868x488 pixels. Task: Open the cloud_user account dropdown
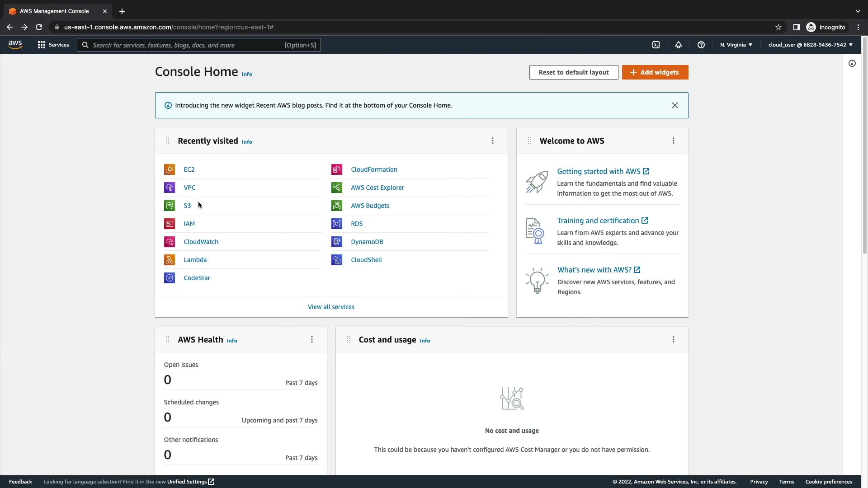810,45
